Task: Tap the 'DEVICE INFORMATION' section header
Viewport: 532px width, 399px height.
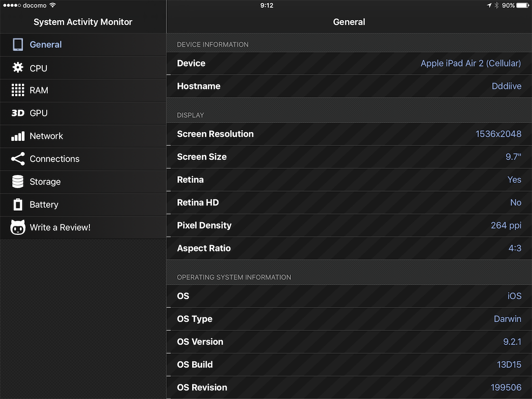Action: [x=212, y=45]
